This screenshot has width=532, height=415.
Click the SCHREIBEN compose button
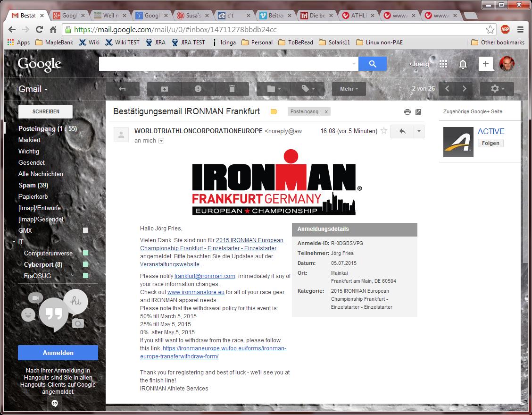(x=45, y=111)
